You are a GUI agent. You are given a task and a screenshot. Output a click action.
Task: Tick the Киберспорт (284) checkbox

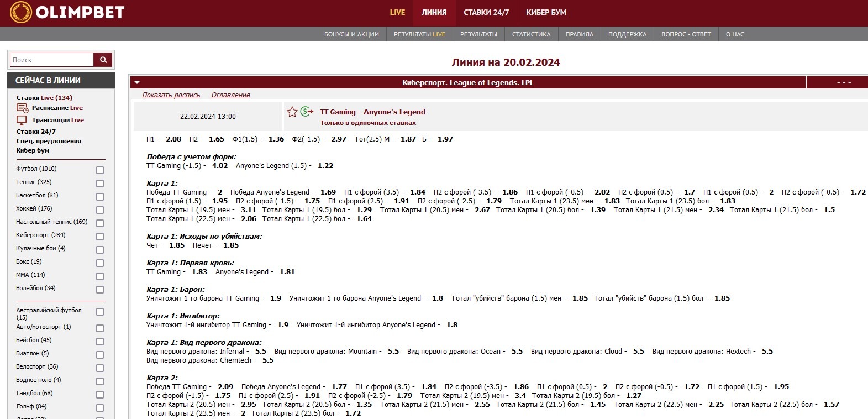click(100, 237)
